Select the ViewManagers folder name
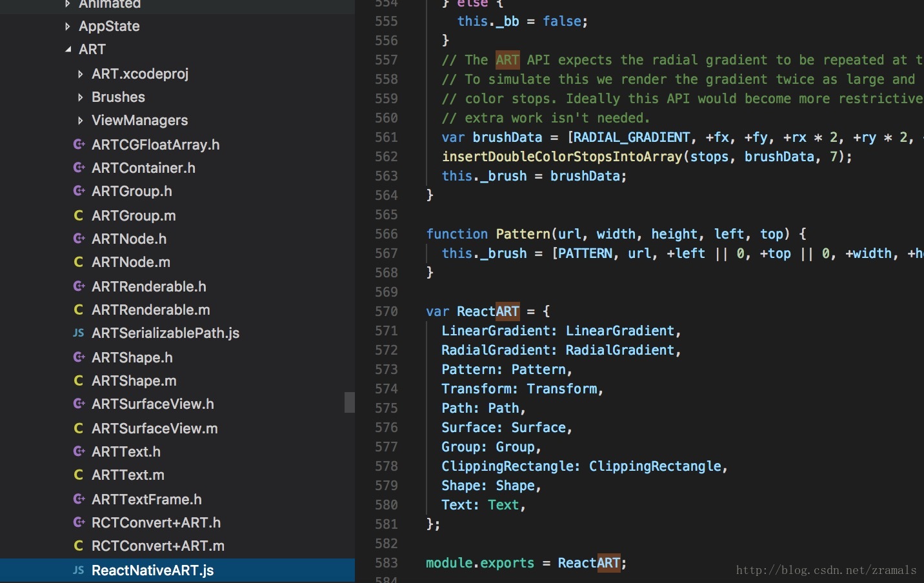The image size is (924, 583). (139, 121)
